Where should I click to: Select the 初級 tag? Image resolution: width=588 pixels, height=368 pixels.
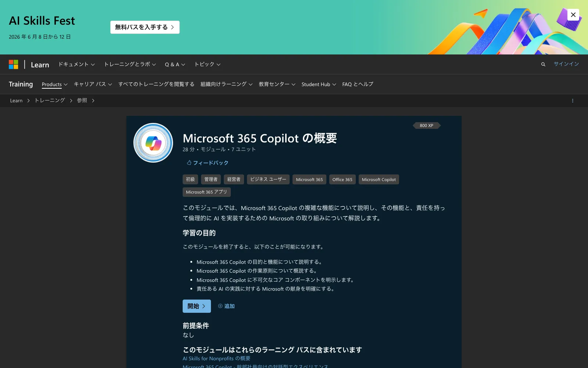coord(190,179)
